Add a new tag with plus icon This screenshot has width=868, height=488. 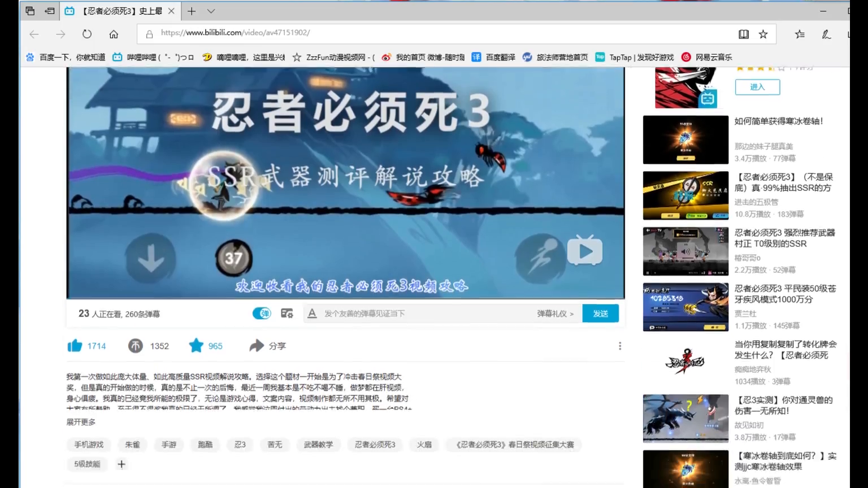pyautogui.click(x=121, y=464)
